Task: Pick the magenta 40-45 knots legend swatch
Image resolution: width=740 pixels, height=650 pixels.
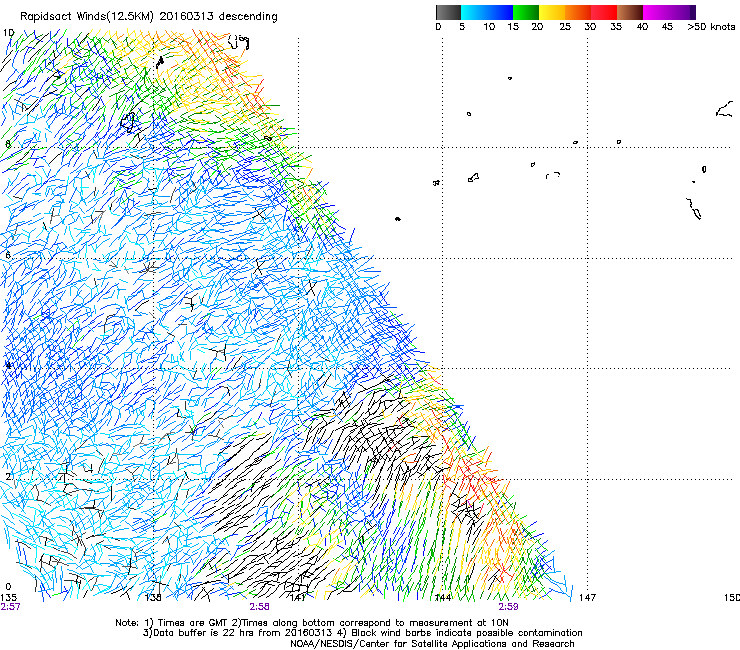Action: (x=656, y=12)
